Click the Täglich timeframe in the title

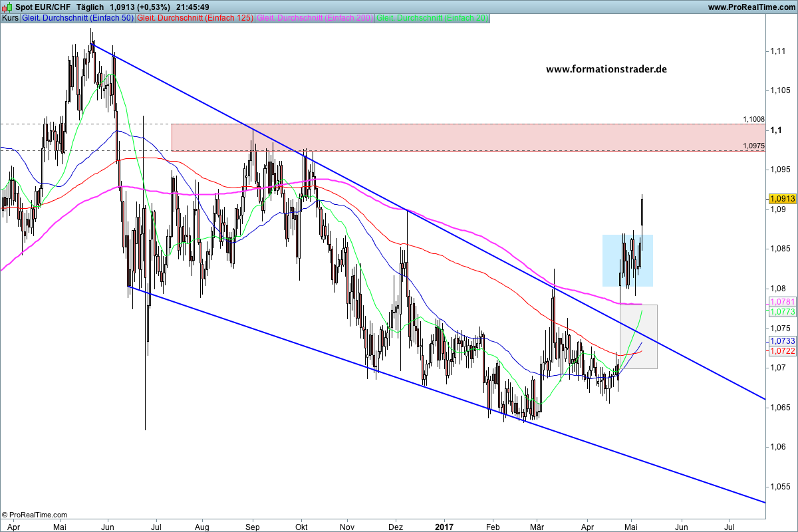[x=90, y=7]
